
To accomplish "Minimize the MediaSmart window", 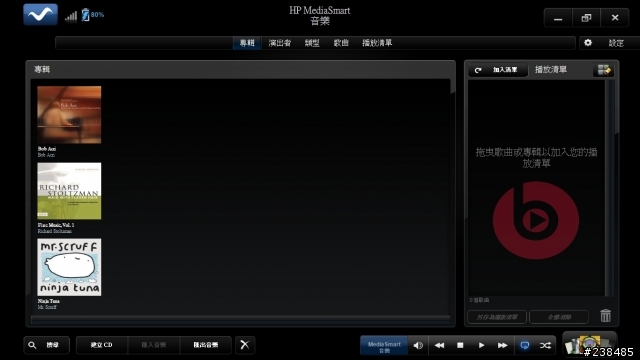I will (x=558, y=18).
